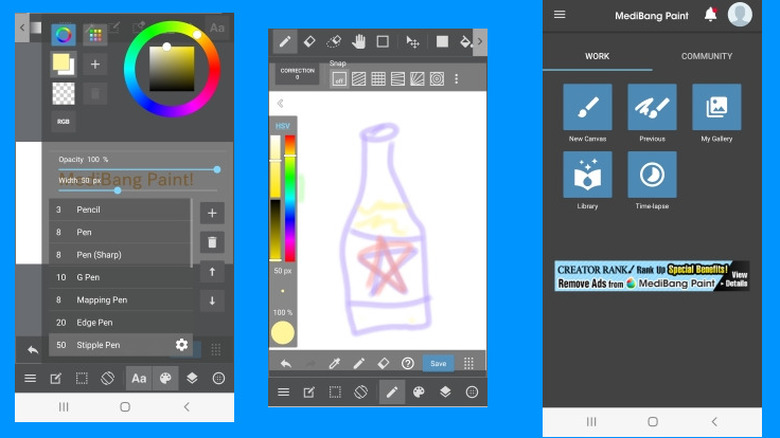Switch color mode with HSV label
The width and height of the screenshot is (780, 438).
coord(282,126)
